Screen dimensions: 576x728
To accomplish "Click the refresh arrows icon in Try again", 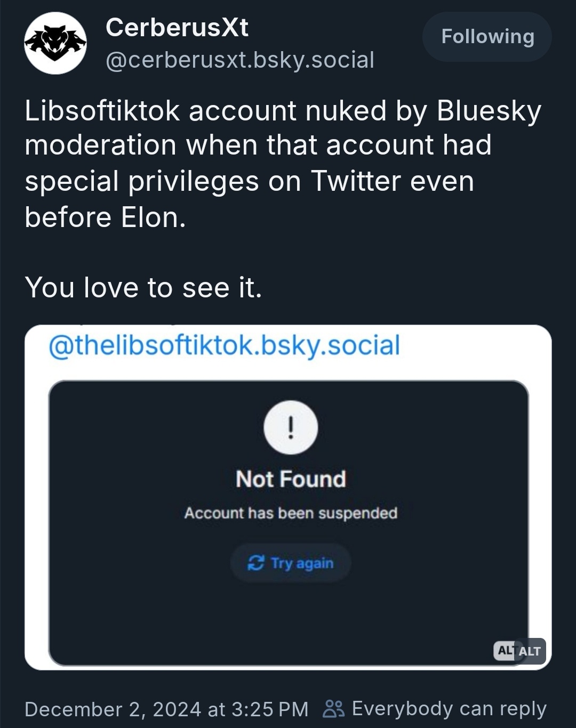I will pos(256,563).
